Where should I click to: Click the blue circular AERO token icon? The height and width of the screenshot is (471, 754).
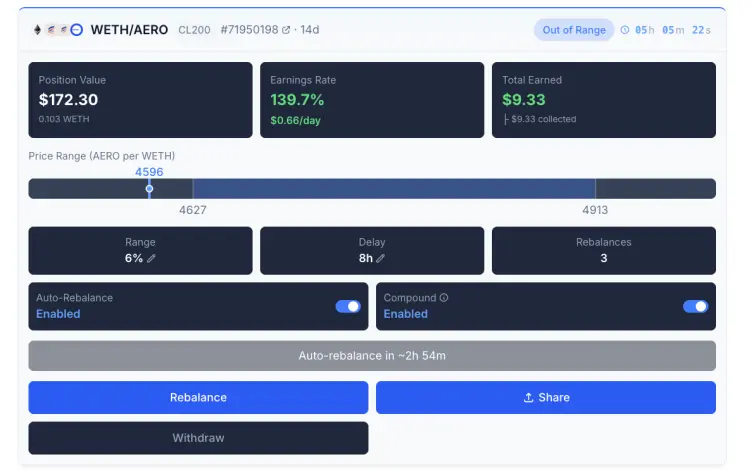(x=76, y=30)
